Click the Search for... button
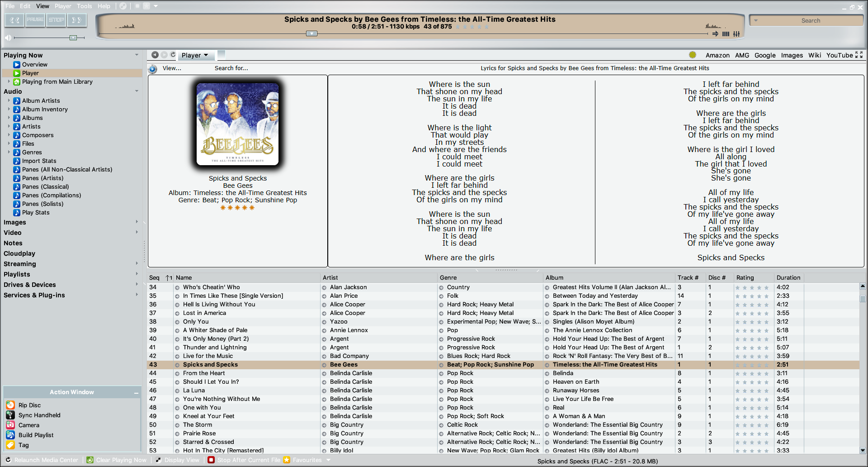The height and width of the screenshot is (467, 868). [x=231, y=68]
